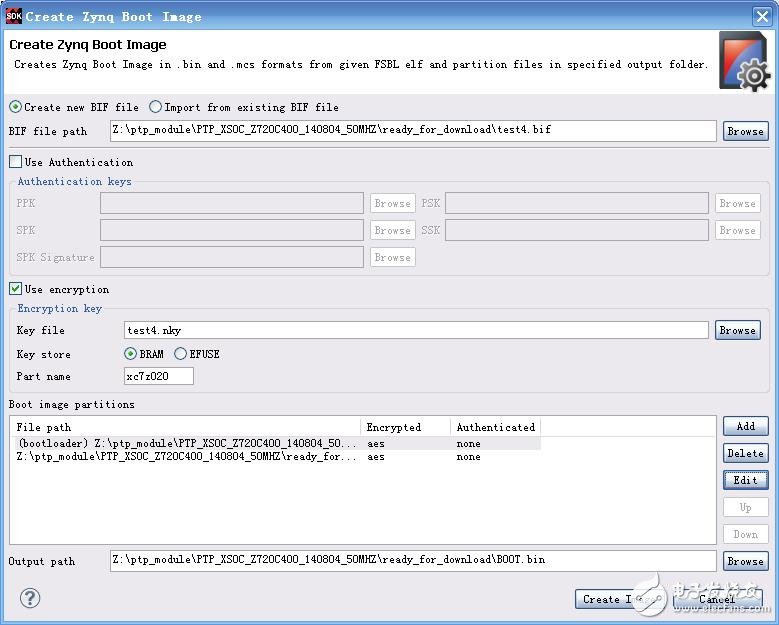Image resolution: width=779 pixels, height=625 pixels.
Task: Click the Create Image button
Action: [x=609, y=599]
